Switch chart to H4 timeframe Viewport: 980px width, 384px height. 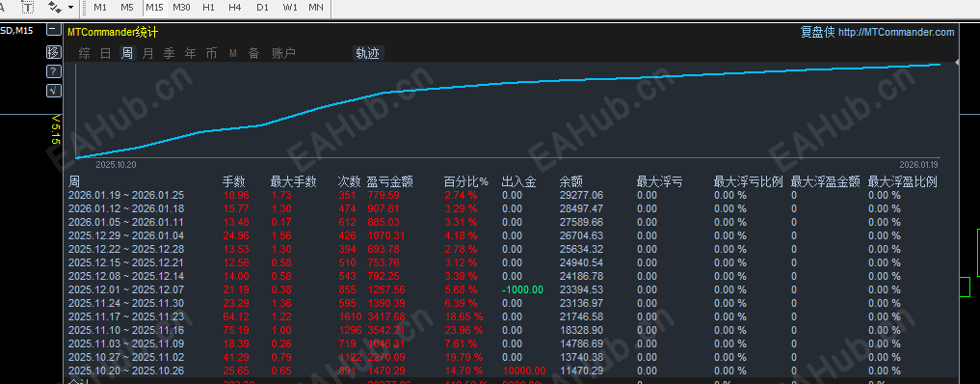[x=235, y=8]
